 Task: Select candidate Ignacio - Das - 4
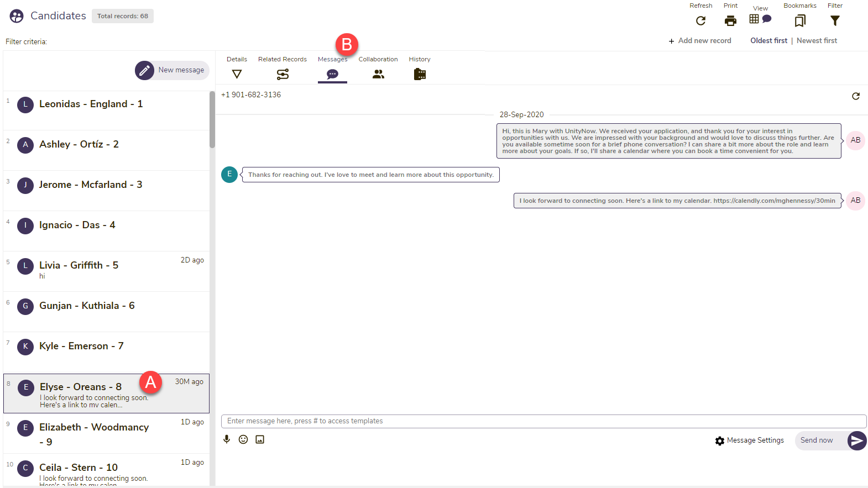coord(107,231)
